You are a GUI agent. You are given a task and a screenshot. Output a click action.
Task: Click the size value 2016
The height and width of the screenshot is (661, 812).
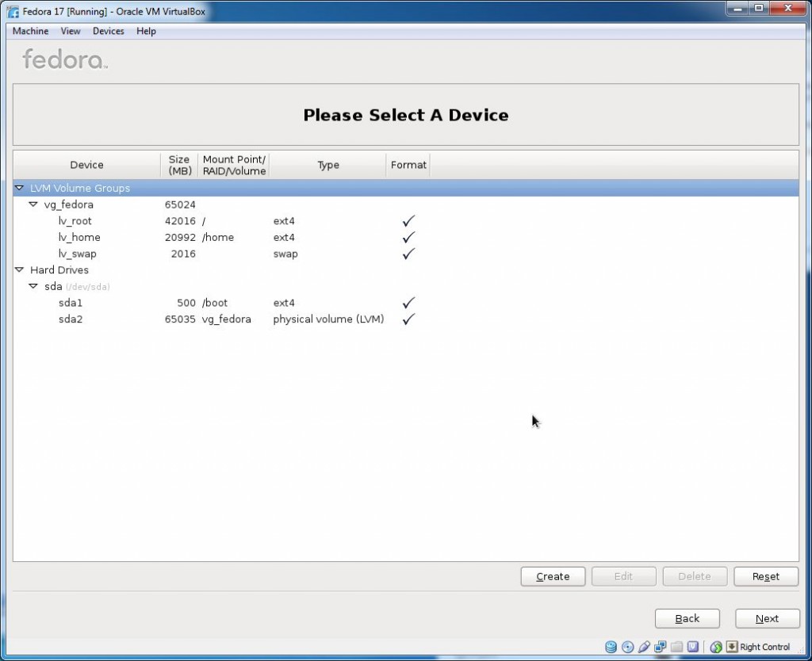pos(183,254)
